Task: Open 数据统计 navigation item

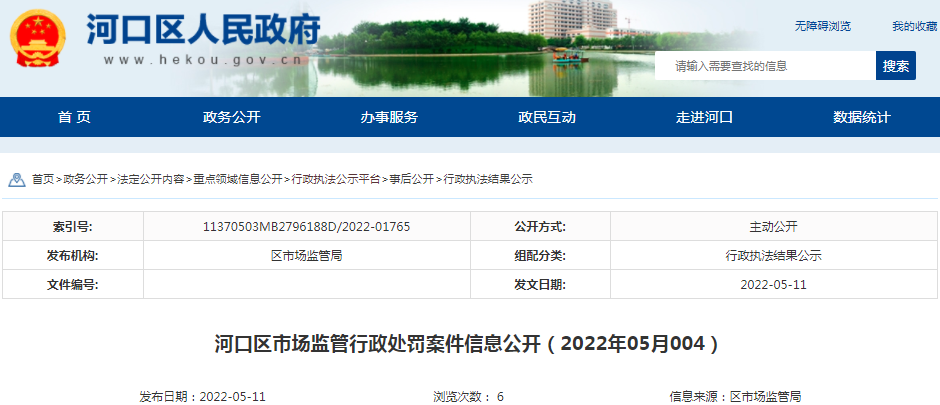Action: (x=861, y=117)
